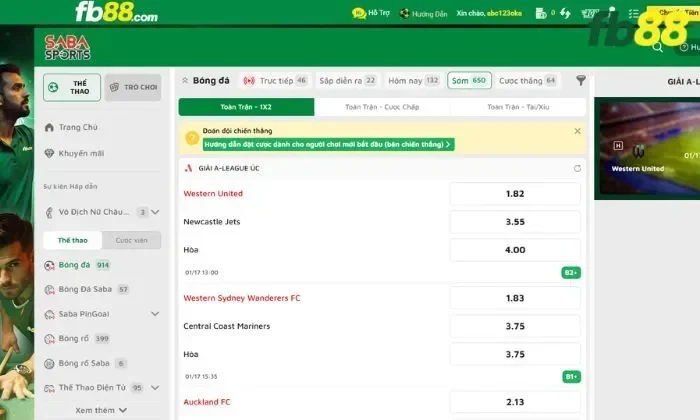Click the filter funnel icon

tap(580, 80)
